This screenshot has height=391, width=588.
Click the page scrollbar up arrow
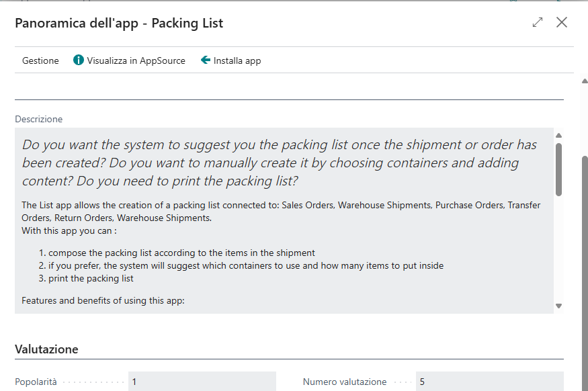(x=584, y=81)
